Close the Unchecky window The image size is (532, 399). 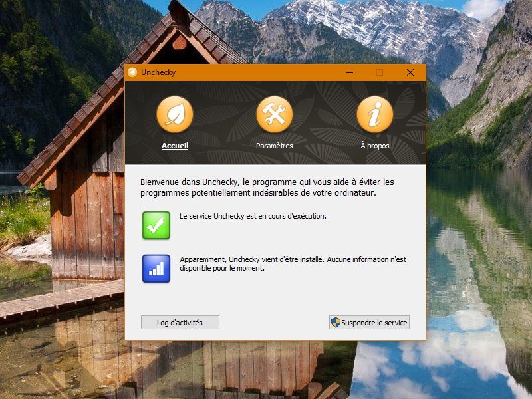coord(410,72)
